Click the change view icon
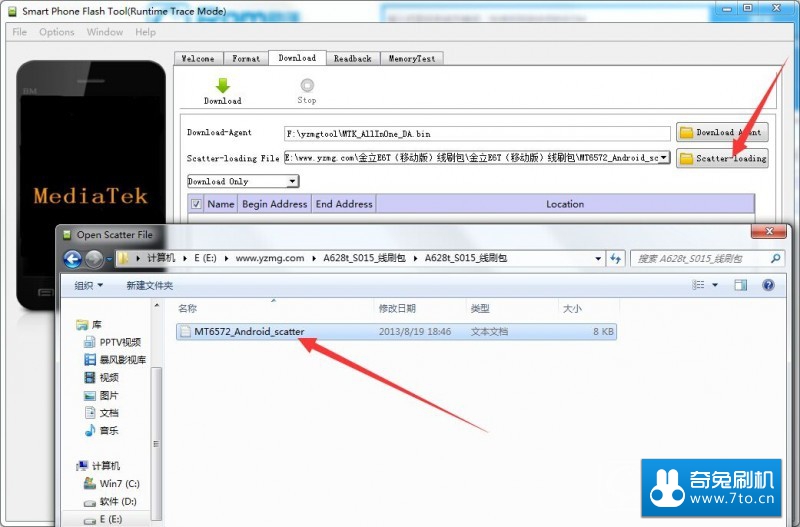This screenshot has width=800, height=527. click(698, 285)
